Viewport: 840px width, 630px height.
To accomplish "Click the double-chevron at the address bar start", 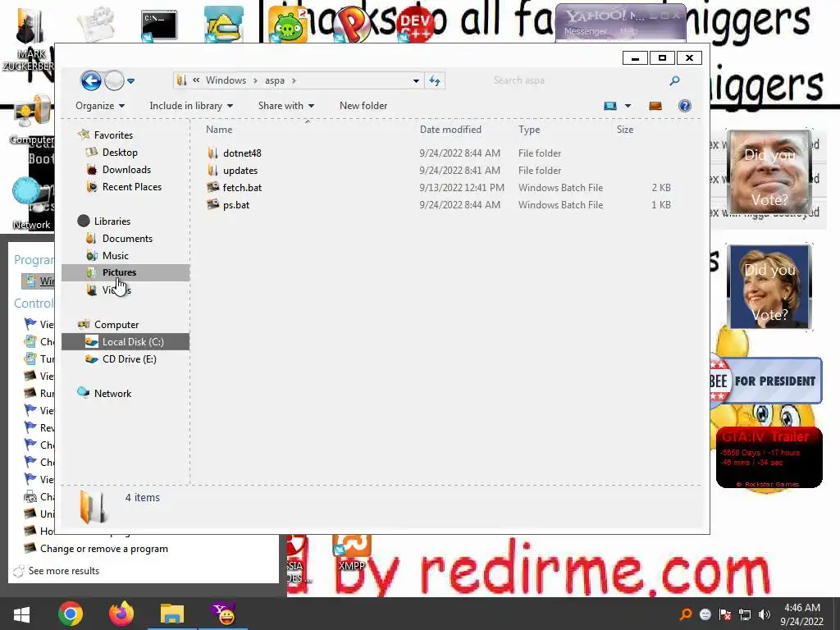I will [x=196, y=80].
